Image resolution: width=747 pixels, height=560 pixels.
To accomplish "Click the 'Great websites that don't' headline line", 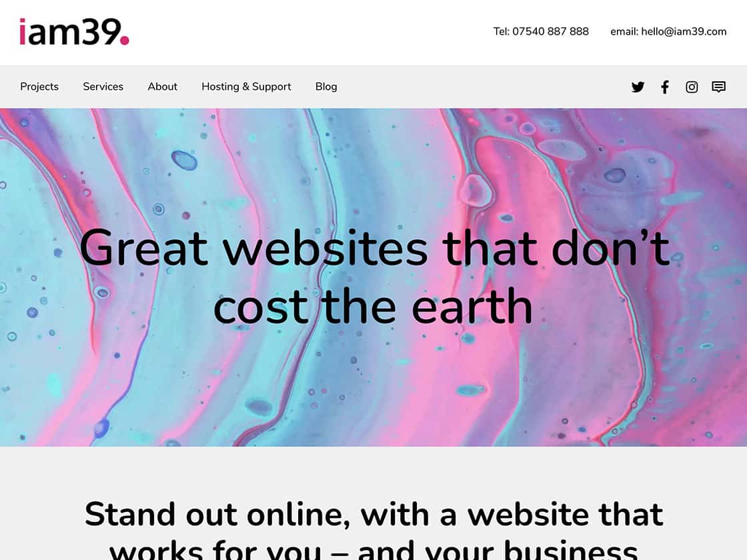I will coord(375,247).
